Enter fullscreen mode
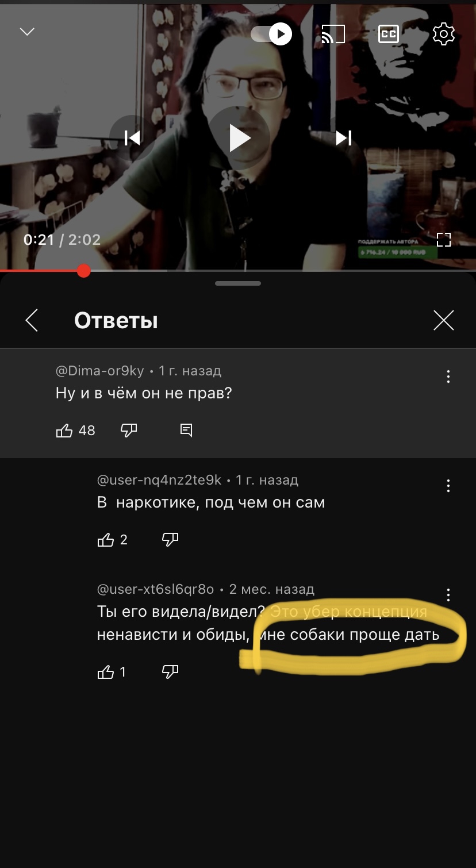The height and width of the screenshot is (868, 476). coord(444,240)
